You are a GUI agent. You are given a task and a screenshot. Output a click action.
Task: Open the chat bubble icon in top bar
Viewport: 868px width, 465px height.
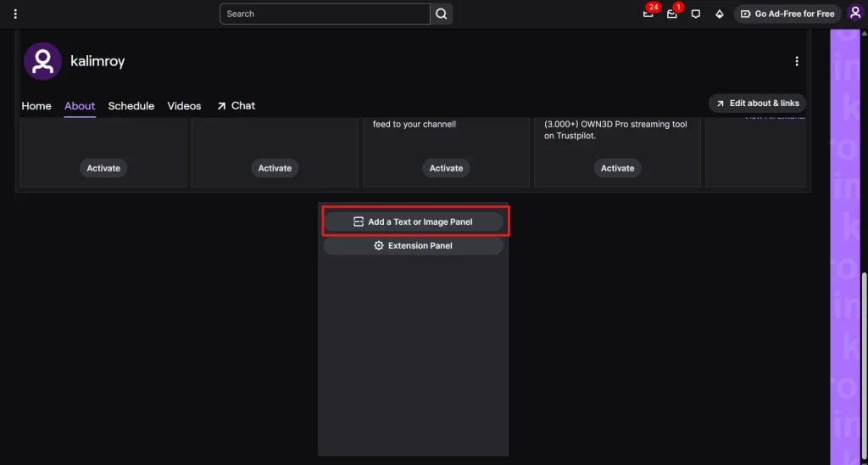[696, 14]
